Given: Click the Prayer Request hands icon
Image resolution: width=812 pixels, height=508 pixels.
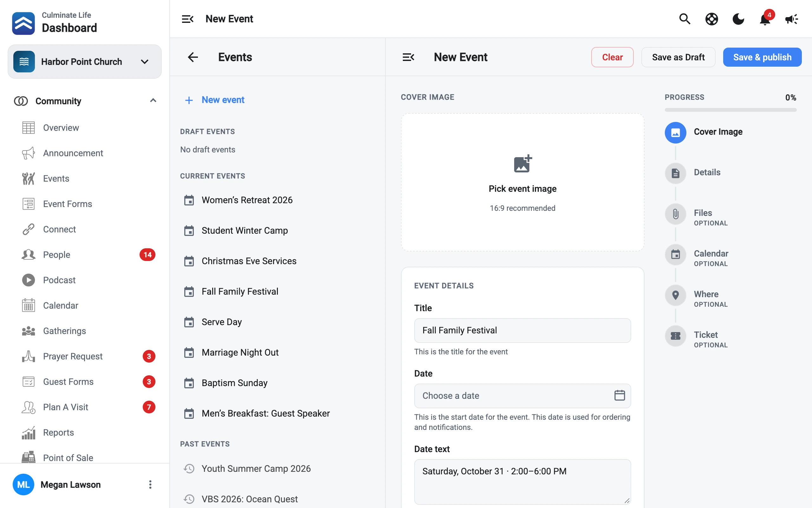Looking at the screenshot, I should click(29, 356).
